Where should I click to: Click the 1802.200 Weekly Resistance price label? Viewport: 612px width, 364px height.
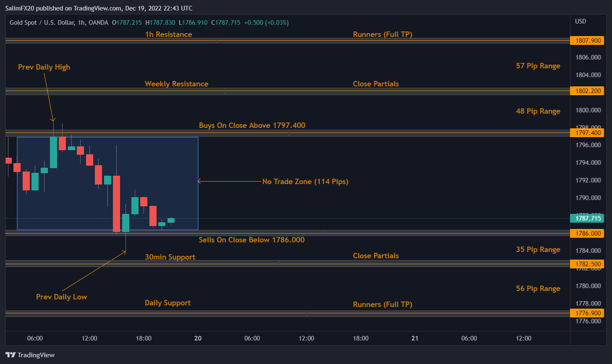[x=587, y=91]
